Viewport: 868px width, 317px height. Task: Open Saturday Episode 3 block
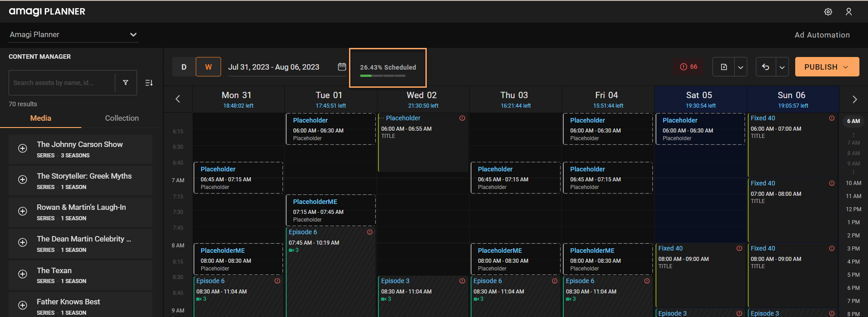(x=700, y=313)
